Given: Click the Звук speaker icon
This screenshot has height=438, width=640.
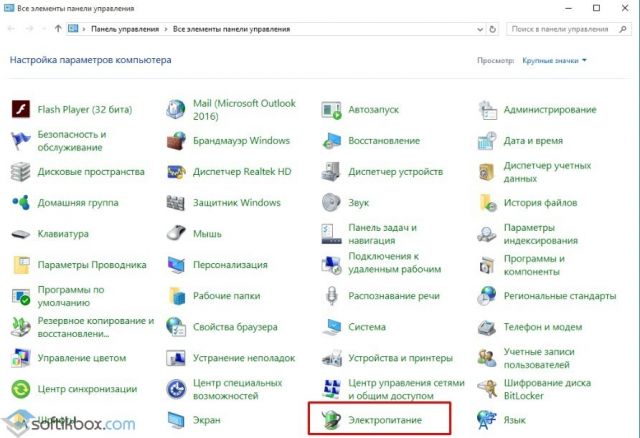Looking at the screenshot, I should coord(331,202).
